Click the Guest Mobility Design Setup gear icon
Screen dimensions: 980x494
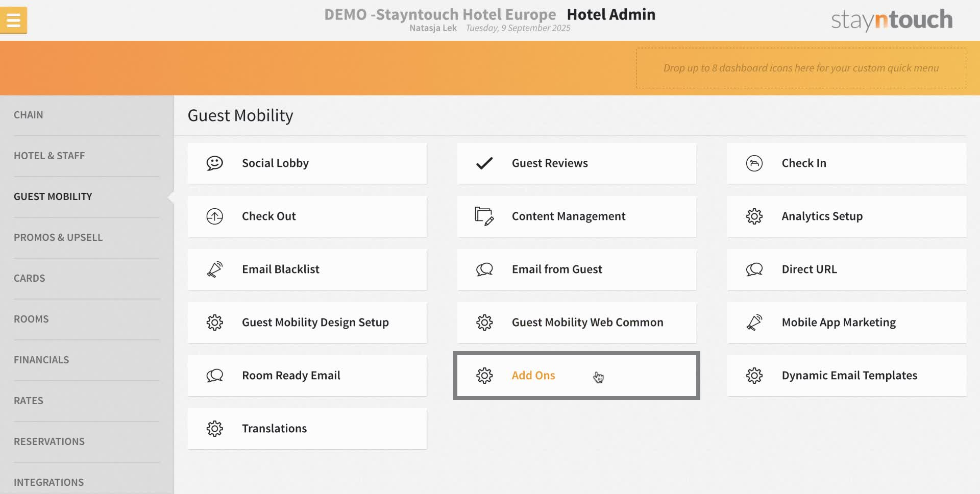click(x=214, y=322)
